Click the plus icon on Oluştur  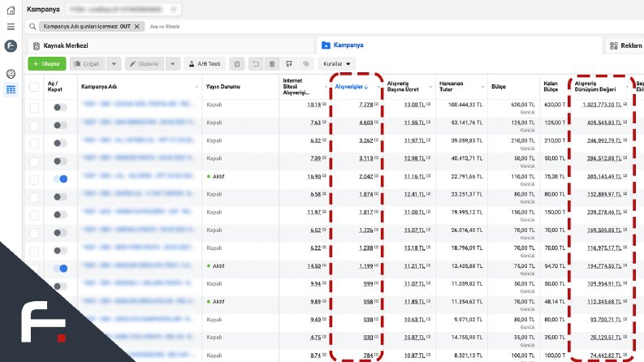click(35, 64)
